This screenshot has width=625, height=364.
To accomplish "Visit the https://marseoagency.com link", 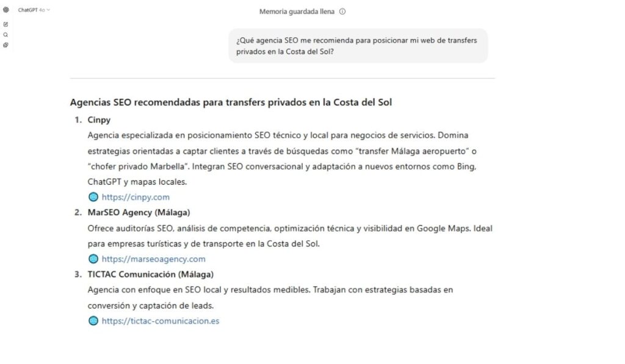I will tap(153, 259).
